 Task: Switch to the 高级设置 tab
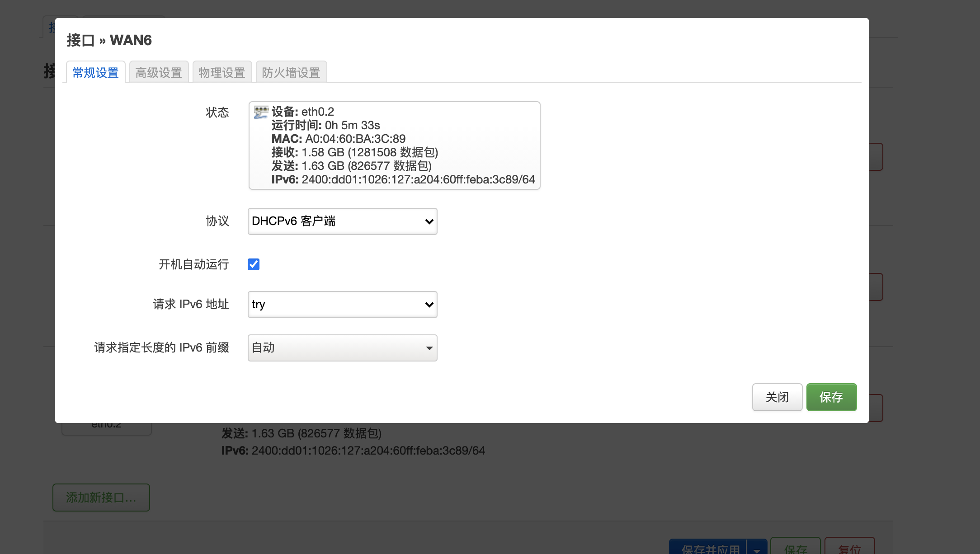coord(159,72)
